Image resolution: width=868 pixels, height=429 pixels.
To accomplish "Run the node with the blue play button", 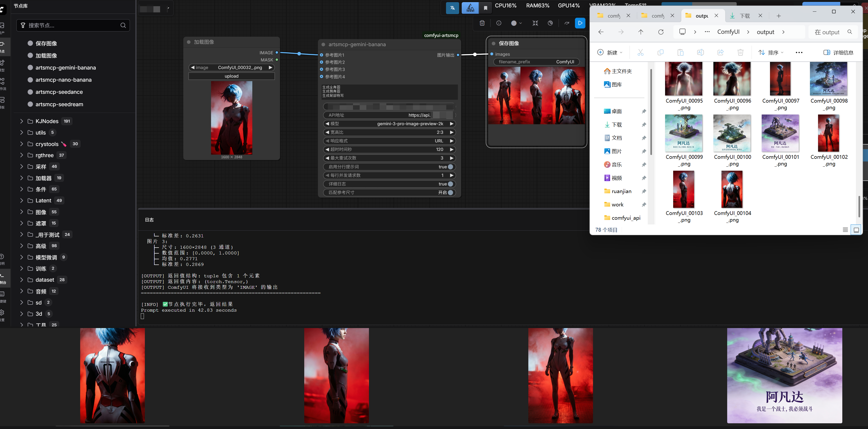I will (580, 23).
